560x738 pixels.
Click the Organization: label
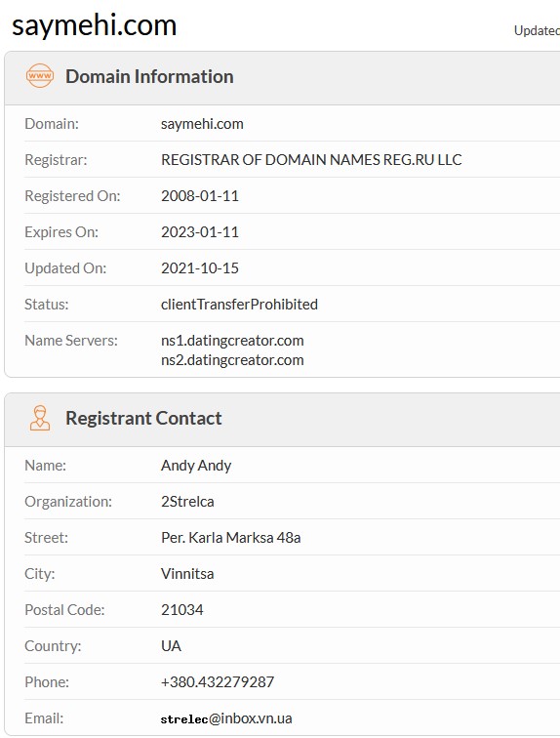[x=68, y=502]
